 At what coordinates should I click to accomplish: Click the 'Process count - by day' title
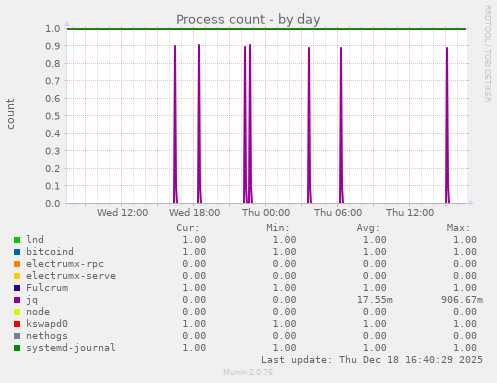[248, 19]
